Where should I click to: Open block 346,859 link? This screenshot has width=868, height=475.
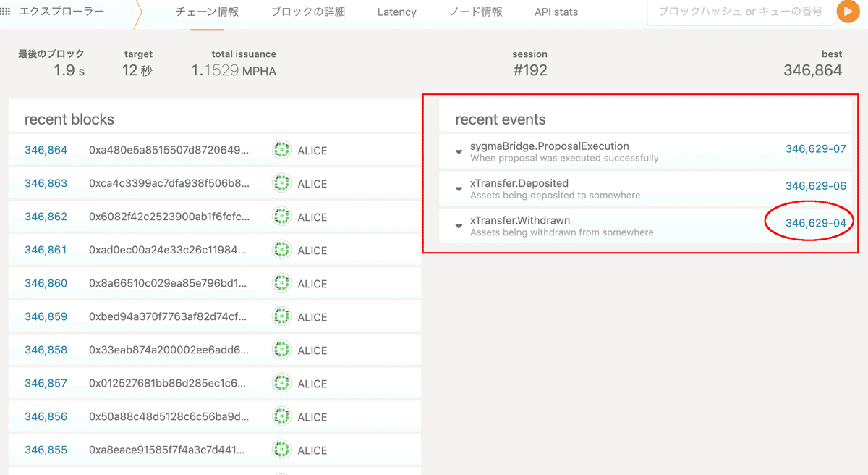coord(46,316)
